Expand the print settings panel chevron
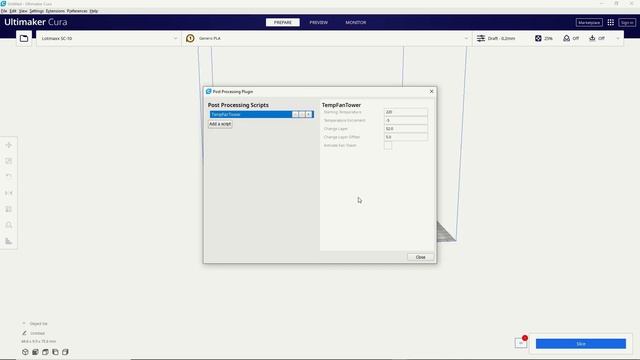The image size is (640, 360). coord(618,38)
